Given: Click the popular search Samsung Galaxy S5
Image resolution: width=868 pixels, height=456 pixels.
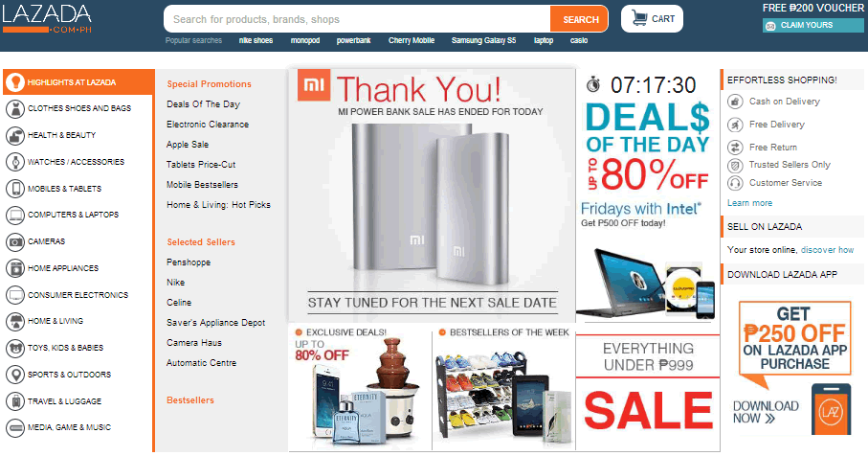Looking at the screenshot, I should click(x=483, y=40).
